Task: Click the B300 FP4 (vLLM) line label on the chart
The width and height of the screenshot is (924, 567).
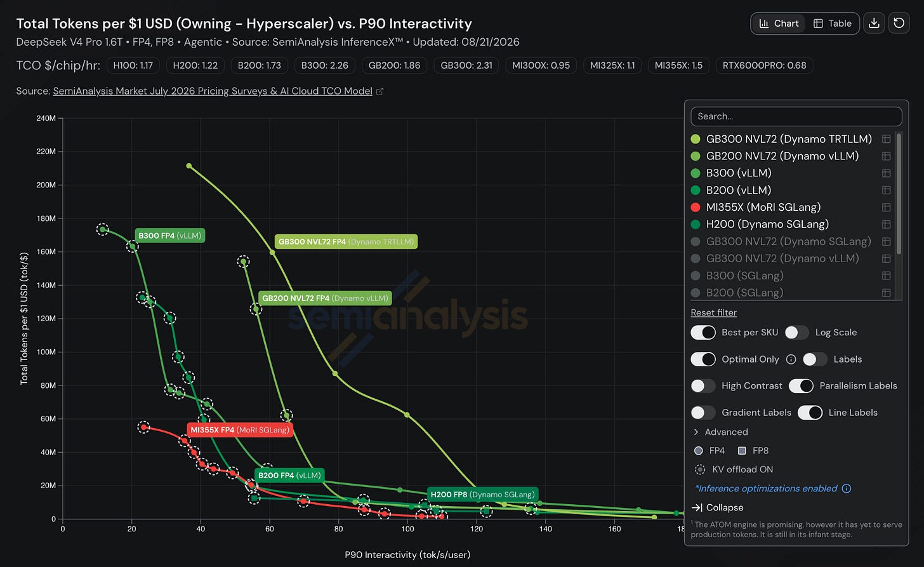Action: (x=170, y=236)
